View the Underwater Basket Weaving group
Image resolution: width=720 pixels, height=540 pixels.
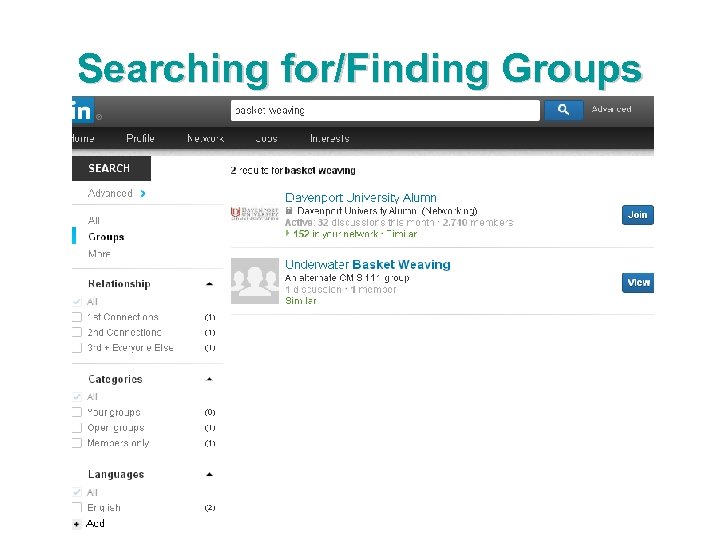click(x=638, y=282)
